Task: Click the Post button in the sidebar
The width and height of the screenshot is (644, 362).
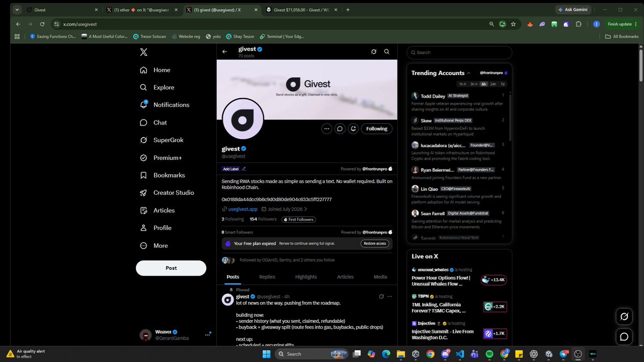Action: (x=171, y=268)
